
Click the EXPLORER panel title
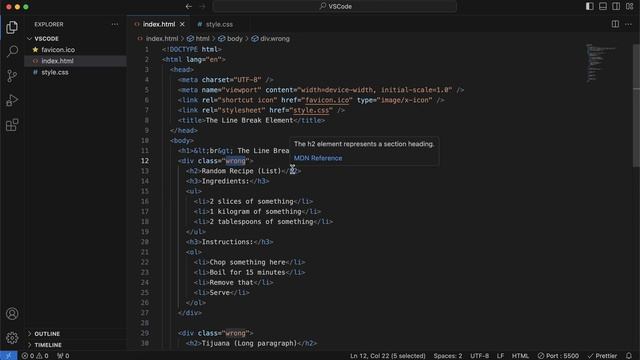49,24
